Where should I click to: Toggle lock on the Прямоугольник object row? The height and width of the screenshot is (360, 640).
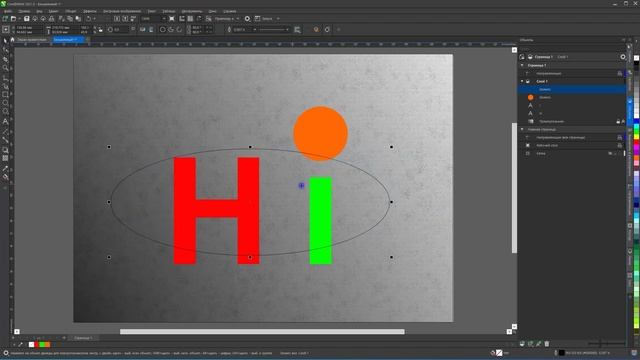pos(618,122)
